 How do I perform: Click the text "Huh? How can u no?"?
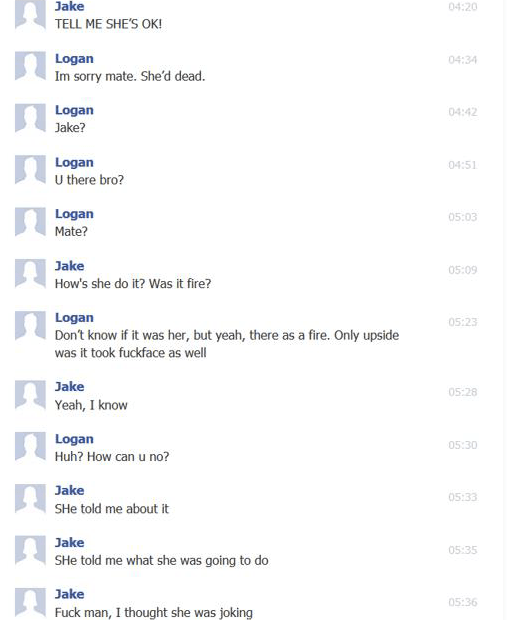pos(112,457)
